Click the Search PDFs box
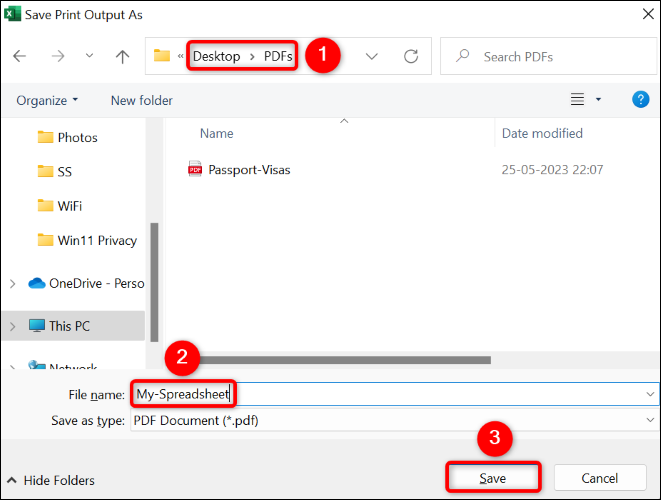This screenshot has height=500, width=661. click(548, 56)
